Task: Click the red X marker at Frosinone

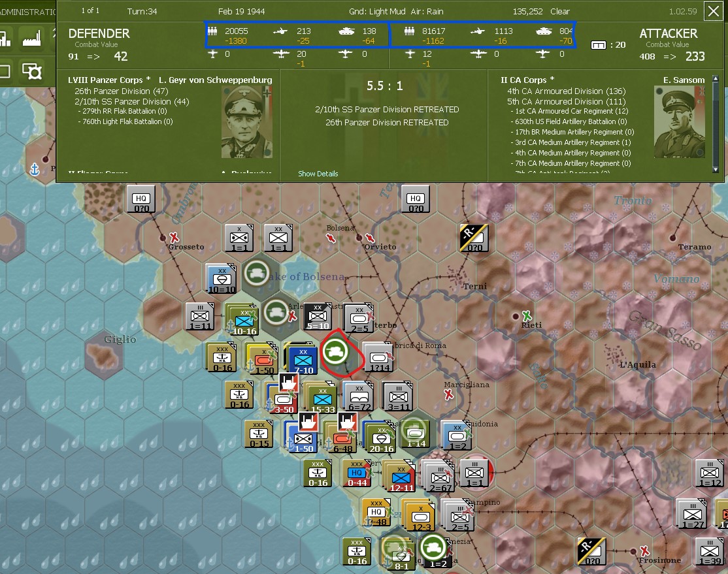Action: point(644,550)
